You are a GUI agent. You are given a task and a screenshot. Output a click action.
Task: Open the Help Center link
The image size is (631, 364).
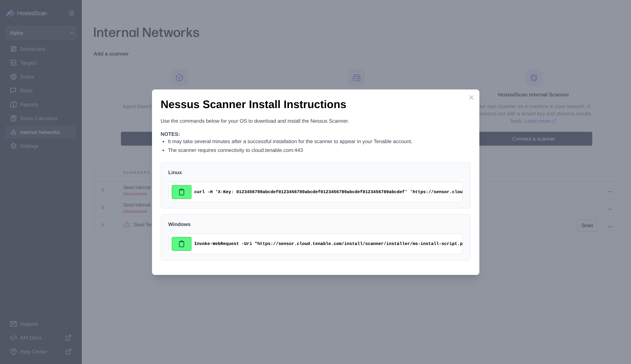(x=41, y=352)
